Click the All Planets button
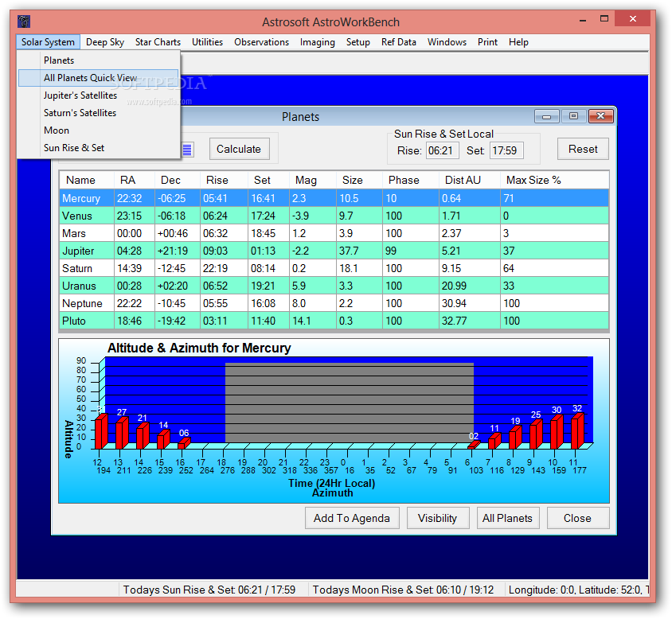This screenshot has height=619, width=672. click(507, 518)
